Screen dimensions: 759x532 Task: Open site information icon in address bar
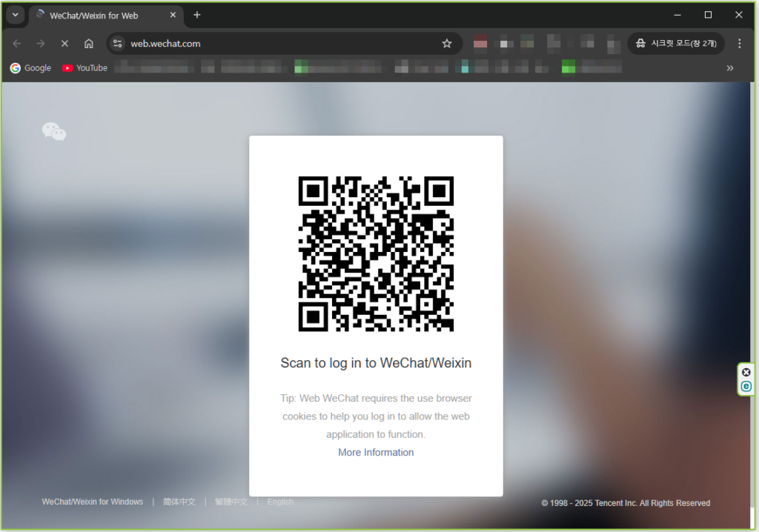point(118,44)
